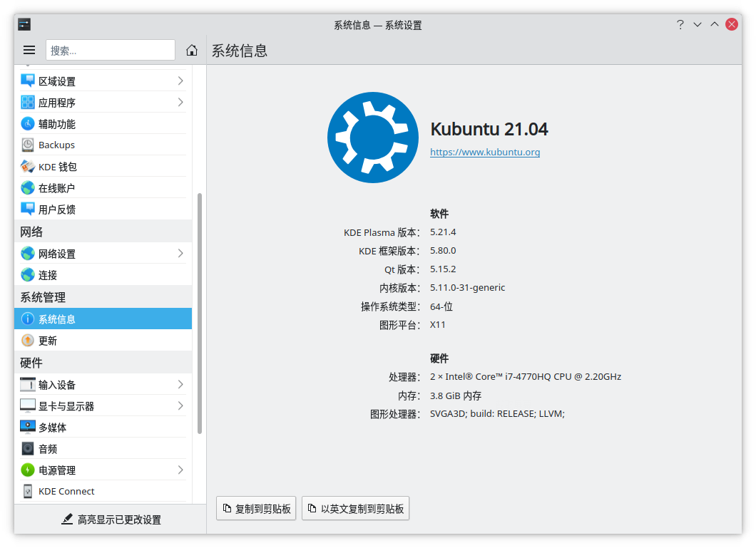Open 音频 audio settings

pyautogui.click(x=103, y=448)
